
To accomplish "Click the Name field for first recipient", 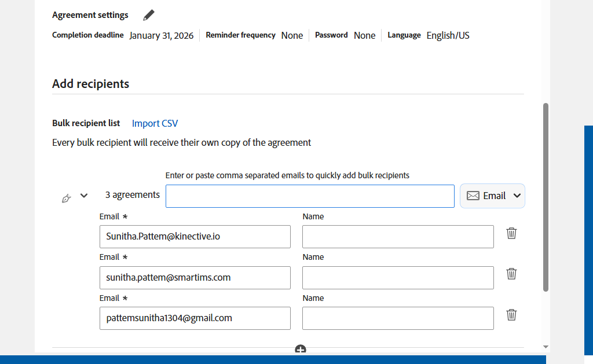I will click(x=398, y=237).
